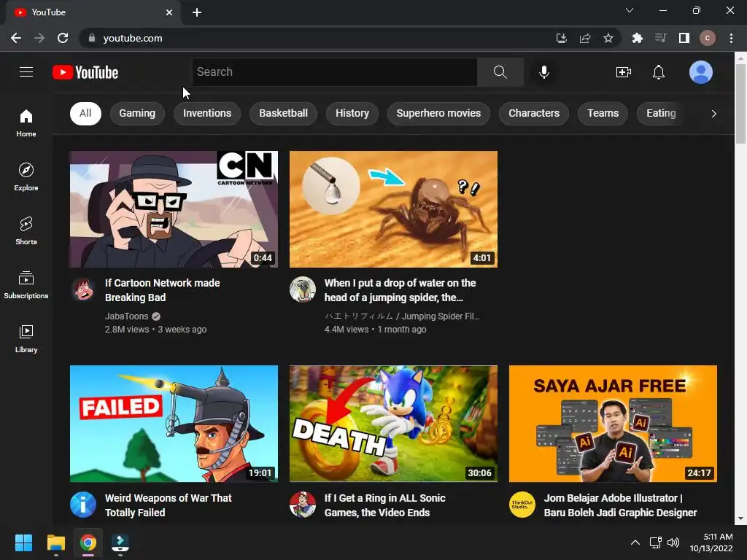Go to Home in the sidebar
Screen dimensions: 747x560
tap(26, 123)
